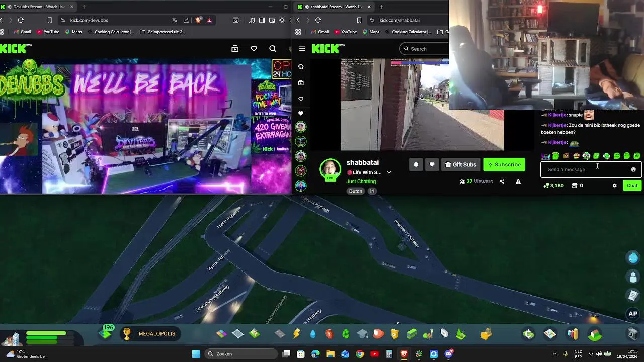Follow shabbatai with the heart button

(432, 165)
